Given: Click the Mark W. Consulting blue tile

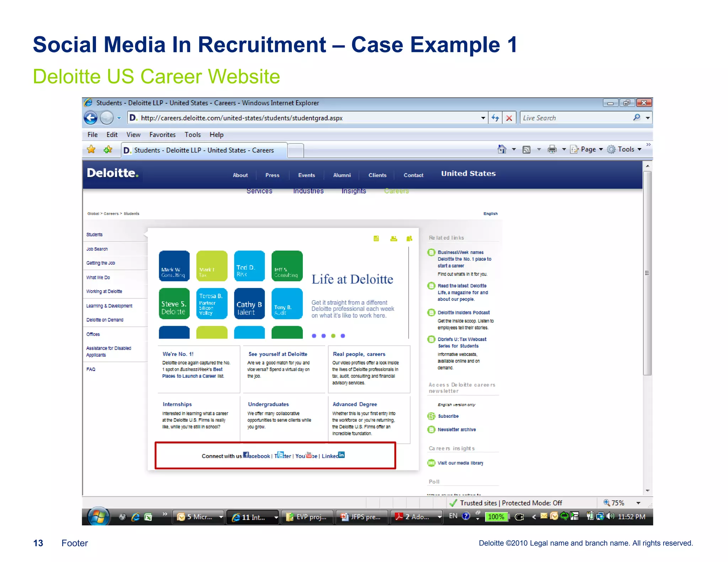Looking at the screenshot, I should click(174, 266).
